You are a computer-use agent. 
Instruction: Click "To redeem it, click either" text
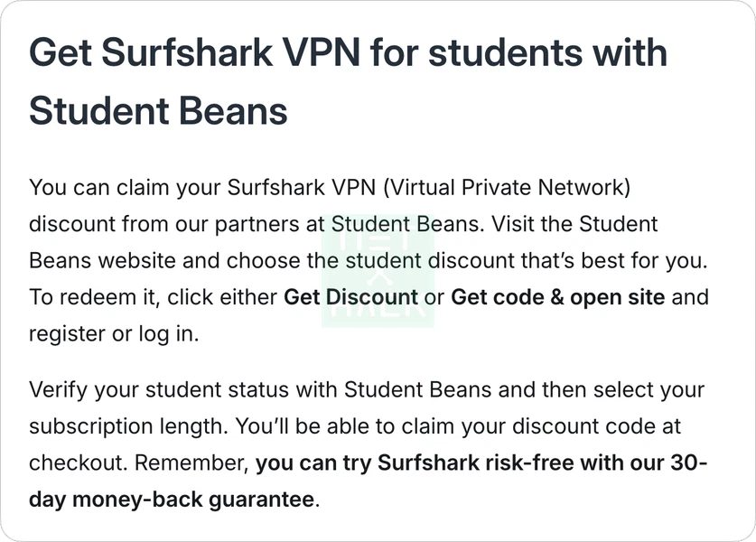coord(154,297)
